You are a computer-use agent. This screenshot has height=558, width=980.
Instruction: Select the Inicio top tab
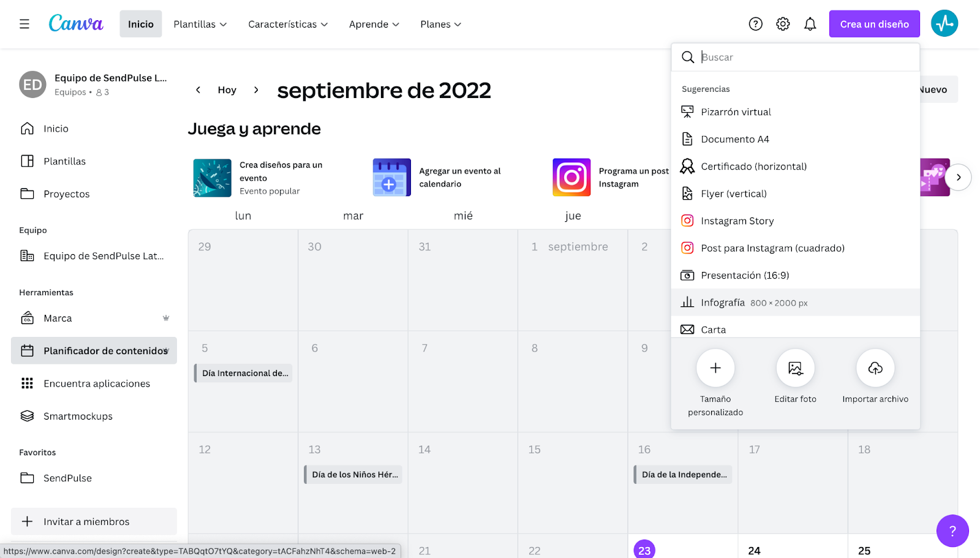[141, 24]
